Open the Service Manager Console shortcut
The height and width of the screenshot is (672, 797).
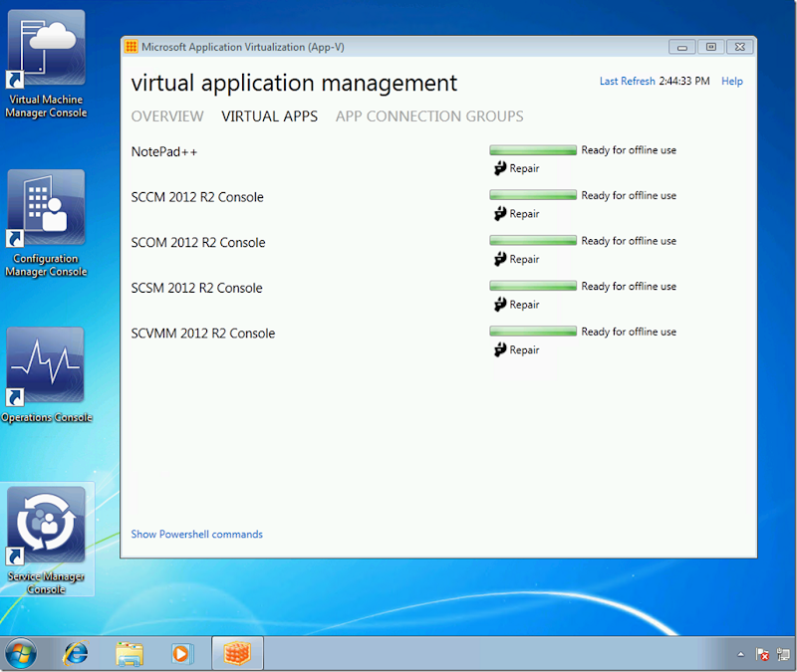click(46, 541)
